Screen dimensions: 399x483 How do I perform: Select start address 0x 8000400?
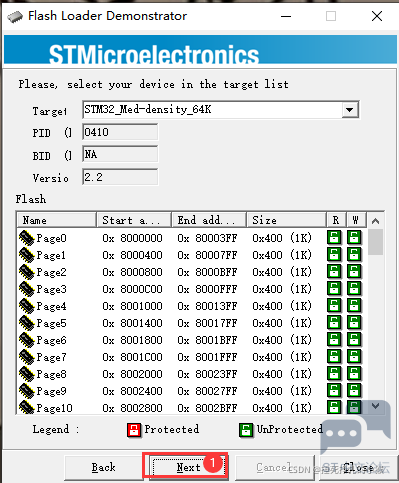[132, 255]
